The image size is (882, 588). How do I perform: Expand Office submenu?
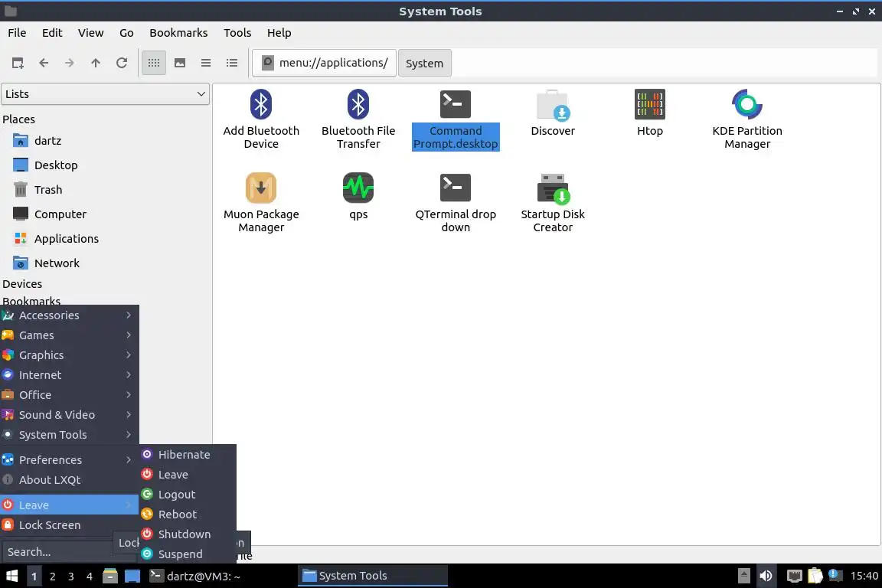tap(69, 395)
